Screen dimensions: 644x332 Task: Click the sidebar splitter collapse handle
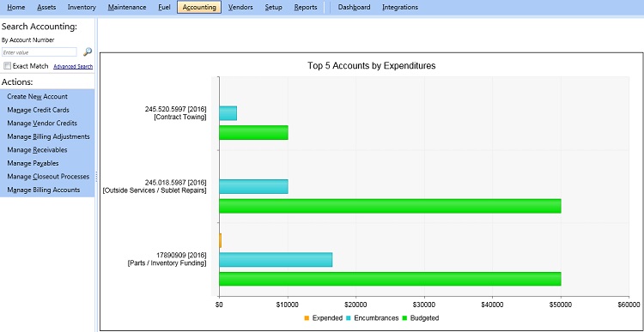pos(96,177)
